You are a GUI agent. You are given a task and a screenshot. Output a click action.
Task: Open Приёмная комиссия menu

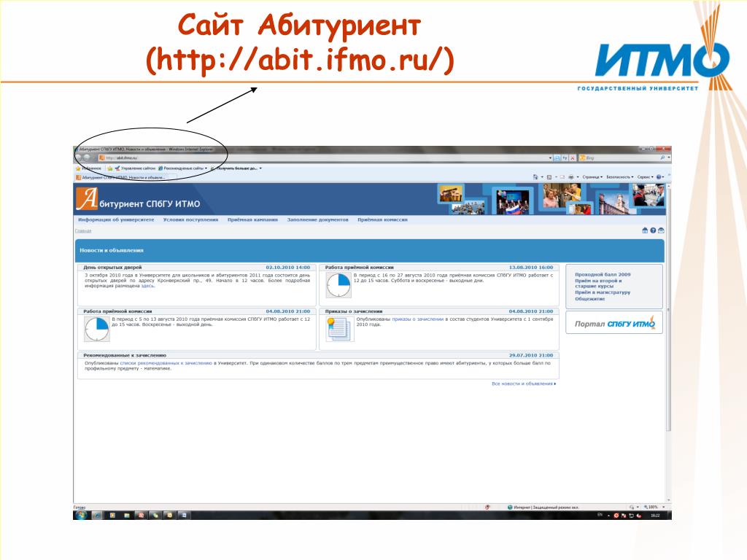tap(382, 220)
